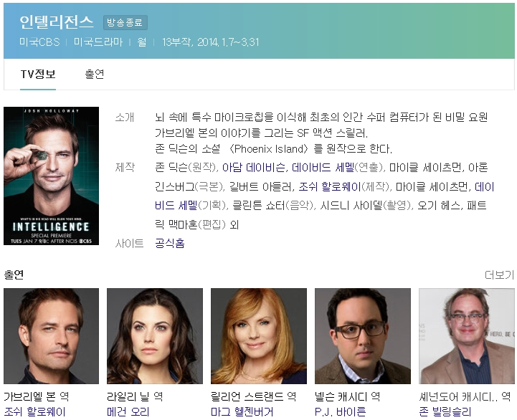Click the 더보기 link for cast
The image size is (517, 420).
pos(499,275)
